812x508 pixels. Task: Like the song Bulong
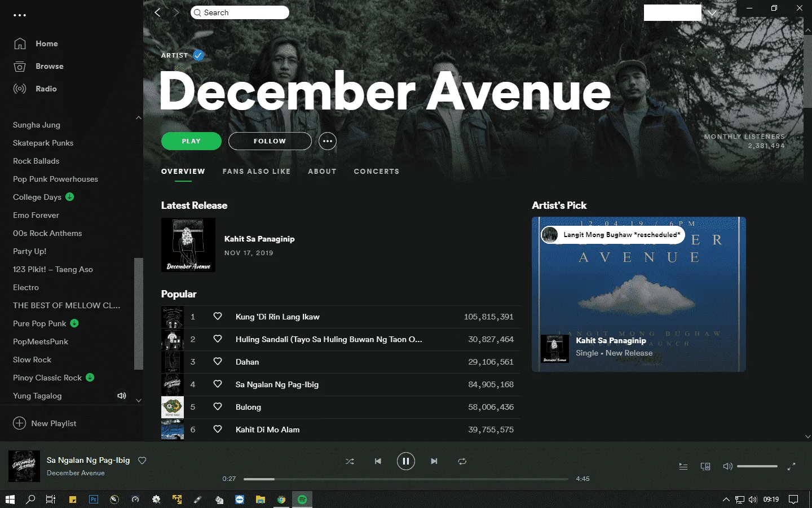218,407
